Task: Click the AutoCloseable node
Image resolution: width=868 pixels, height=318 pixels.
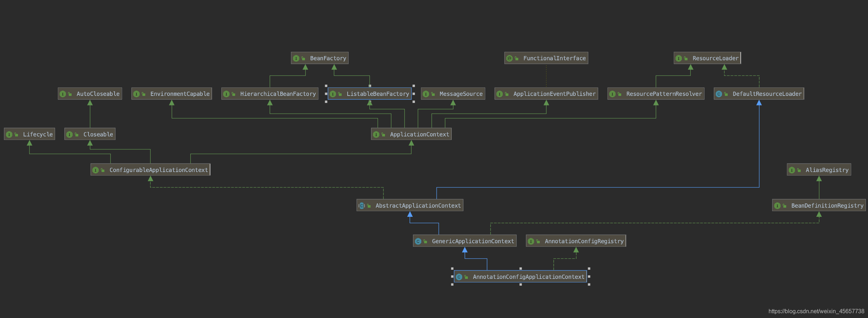Action: (x=90, y=94)
